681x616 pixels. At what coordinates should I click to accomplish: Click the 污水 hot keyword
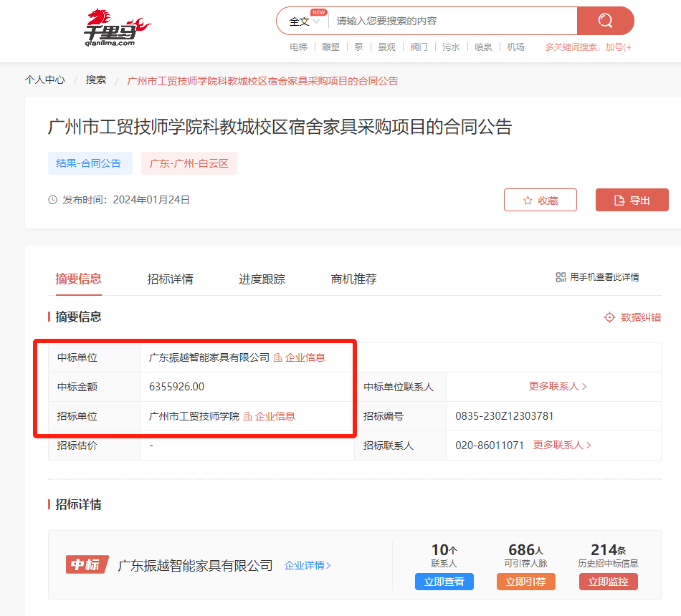click(451, 47)
